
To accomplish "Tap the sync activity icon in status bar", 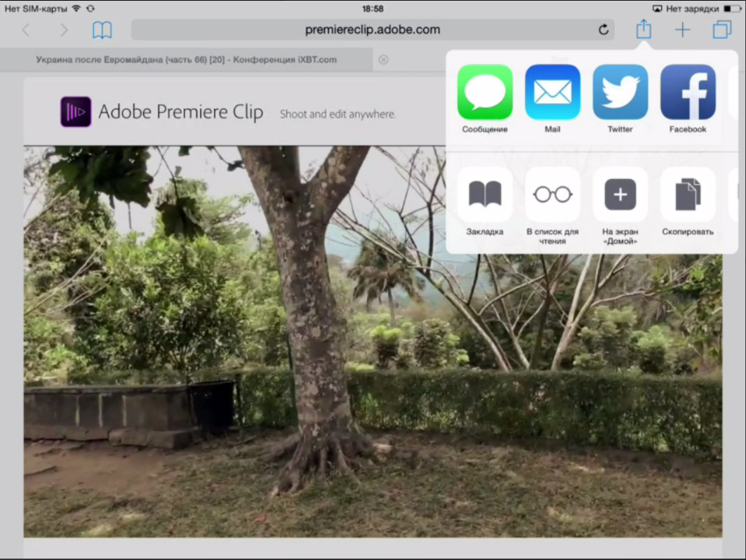I will point(91,8).
